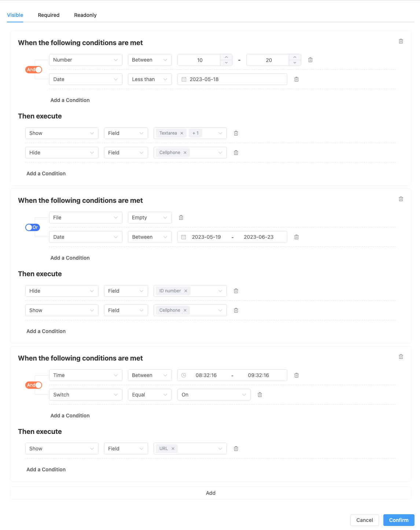
Task: Remove the URL tag from the Show action
Action: point(173,448)
